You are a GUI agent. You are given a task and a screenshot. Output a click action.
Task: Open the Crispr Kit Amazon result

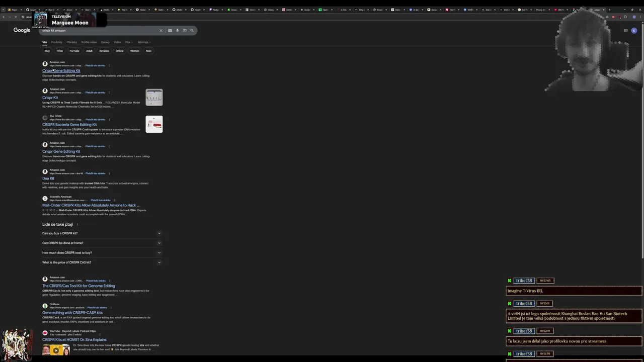tap(50, 98)
